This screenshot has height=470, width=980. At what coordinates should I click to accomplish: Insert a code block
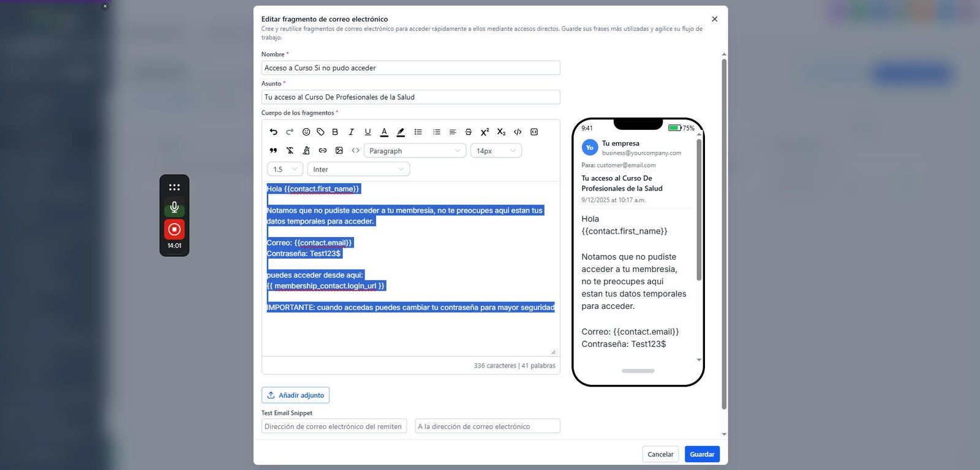[534, 132]
